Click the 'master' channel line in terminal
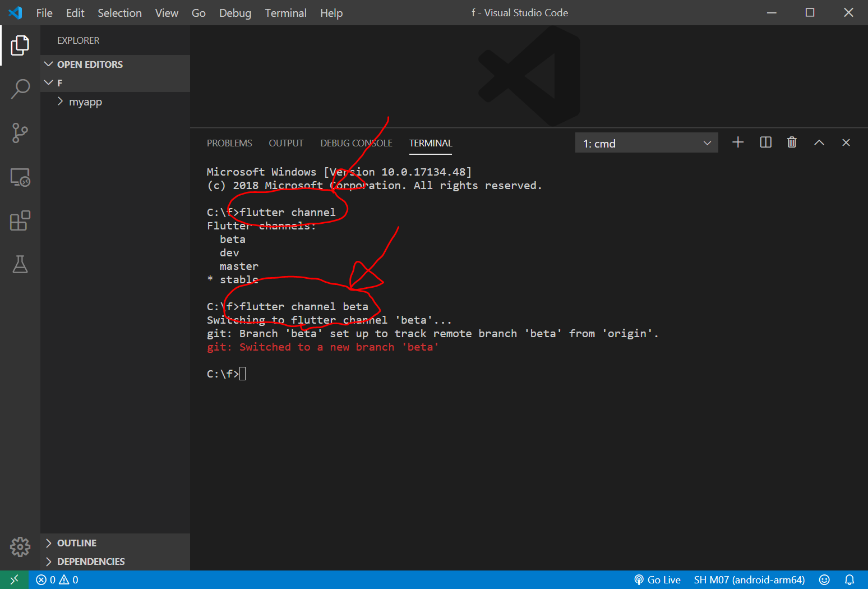 point(239,266)
